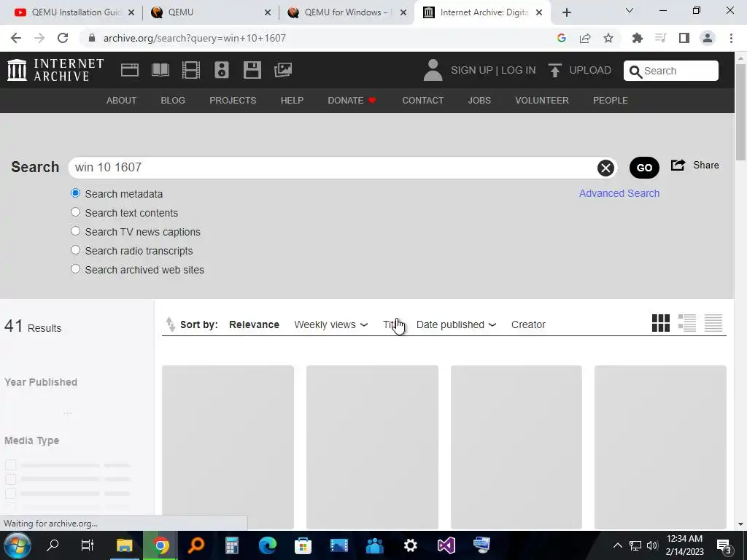747x560 pixels.
Task: Clear the search query with X button
Action: [605, 168]
